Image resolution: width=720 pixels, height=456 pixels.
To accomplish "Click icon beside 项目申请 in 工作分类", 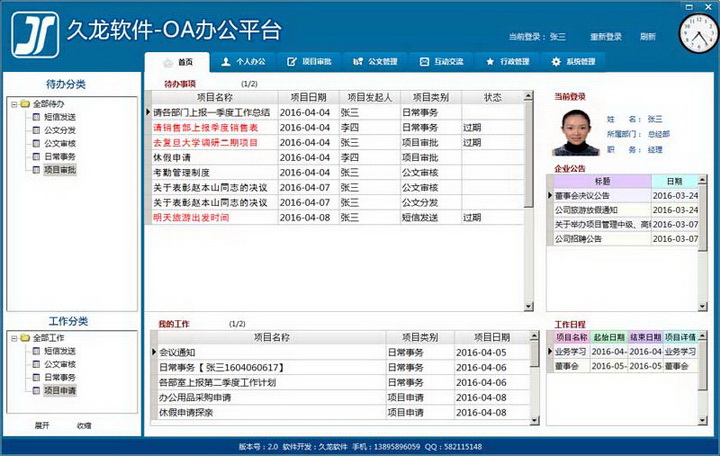I will (x=36, y=391).
